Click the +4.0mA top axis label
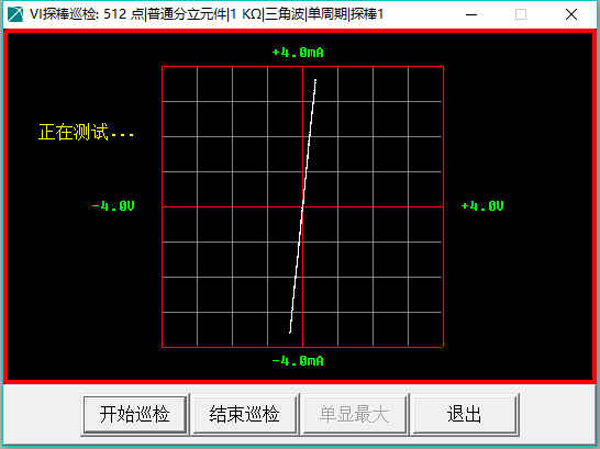 (x=298, y=52)
